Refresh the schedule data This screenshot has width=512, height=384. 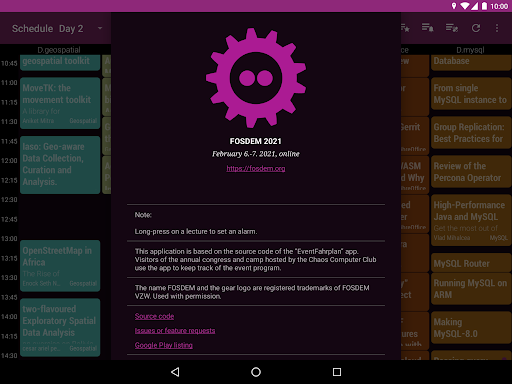click(476, 28)
